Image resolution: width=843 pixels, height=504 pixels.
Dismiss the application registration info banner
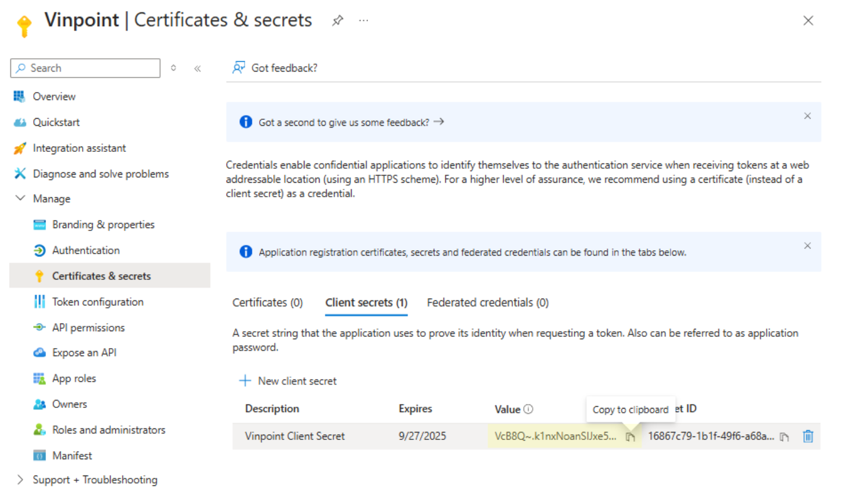tap(807, 246)
